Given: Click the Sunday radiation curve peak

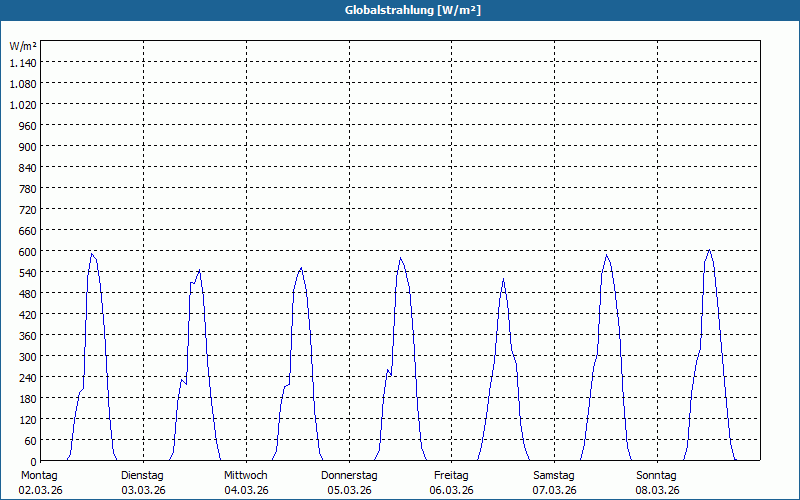Looking at the screenshot, I should point(709,249).
